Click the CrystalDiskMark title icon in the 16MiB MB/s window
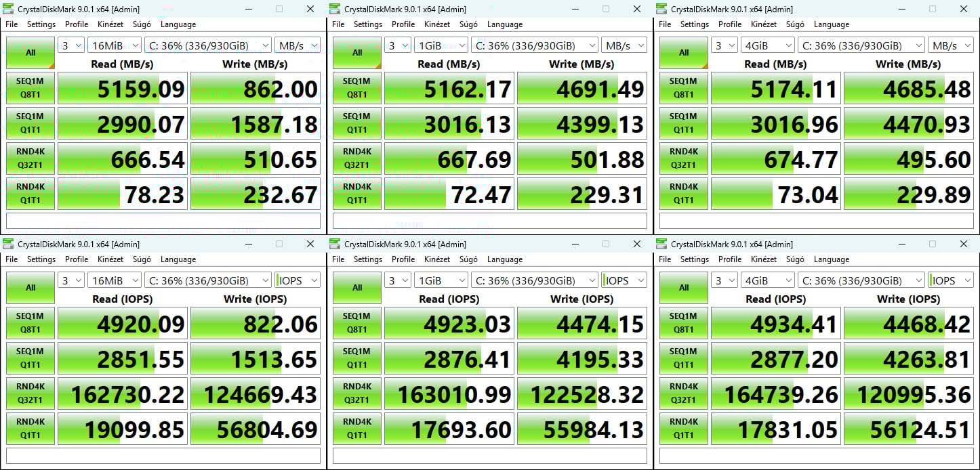Viewport: 980px width, 470px height. [9, 9]
